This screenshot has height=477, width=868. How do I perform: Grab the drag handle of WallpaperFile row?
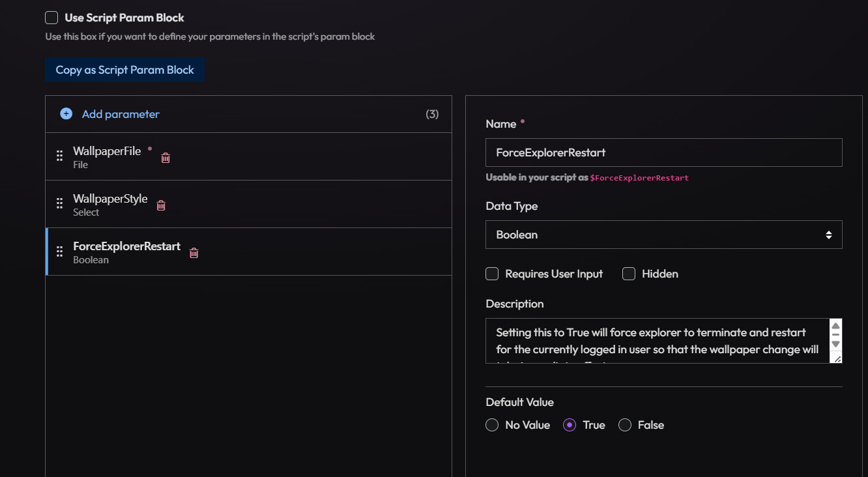59,156
